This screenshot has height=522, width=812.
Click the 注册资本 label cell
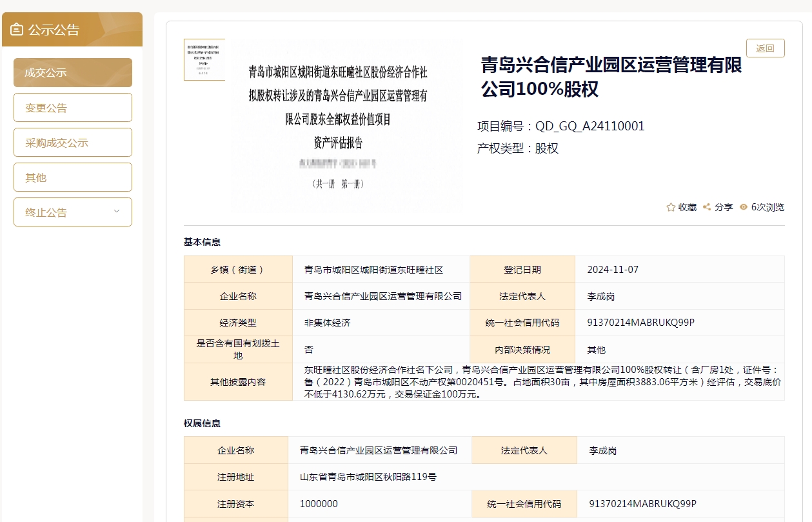click(236, 504)
